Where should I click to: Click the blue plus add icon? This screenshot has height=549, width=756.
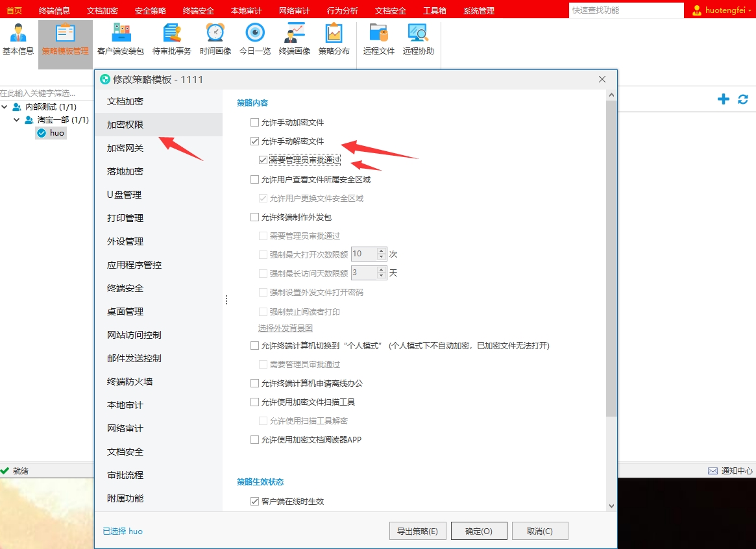(723, 99)
